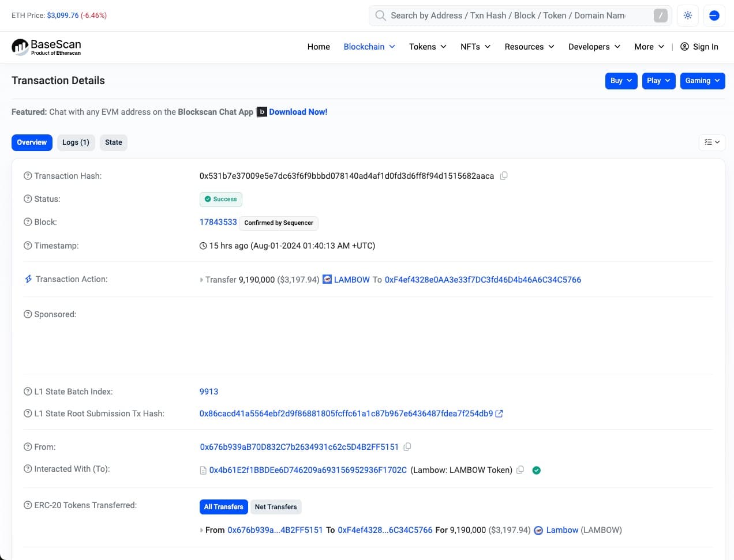Click the ERC-20 Tokens Transferred help icon
The width and height of the screenshot is (734, 560).
coord(28,505)
